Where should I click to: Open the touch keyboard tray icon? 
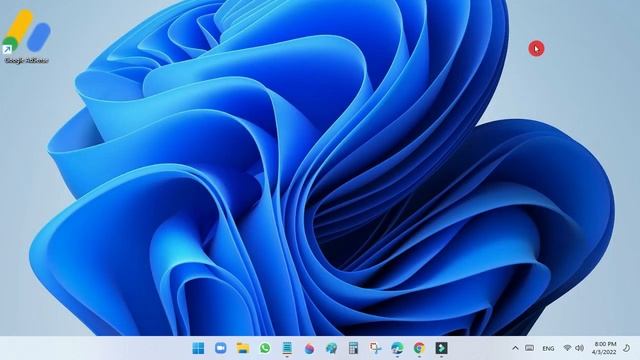tap(529, 348)
